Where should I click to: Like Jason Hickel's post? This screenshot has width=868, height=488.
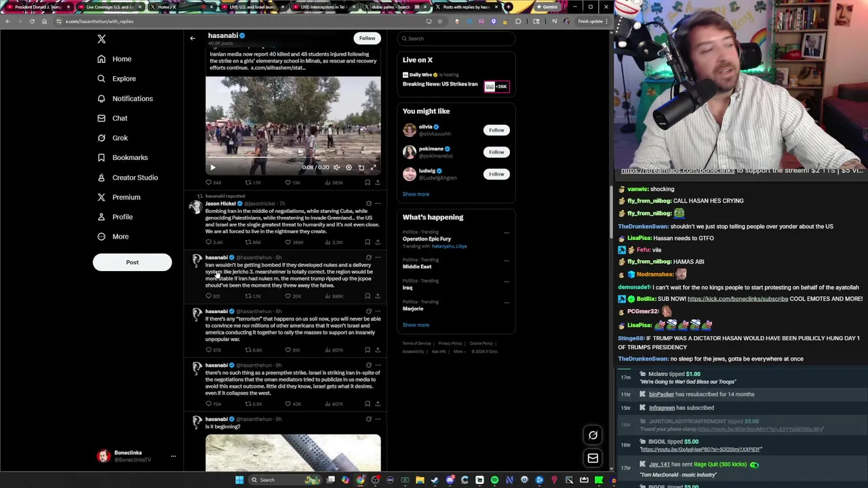click(x=295, y=242)
